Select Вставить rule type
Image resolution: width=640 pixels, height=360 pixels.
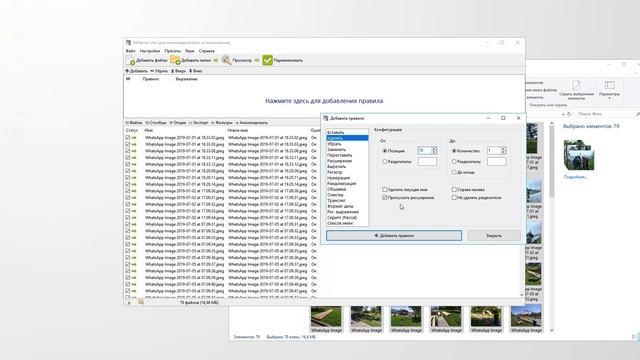[347, 133]
